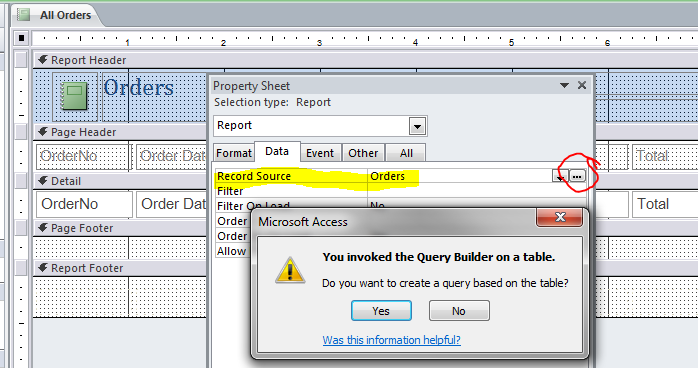This screenshot has width=698, height=368.
Task: Follow the 'Was this information helpful?' link
Action: [x=391, y=340]
